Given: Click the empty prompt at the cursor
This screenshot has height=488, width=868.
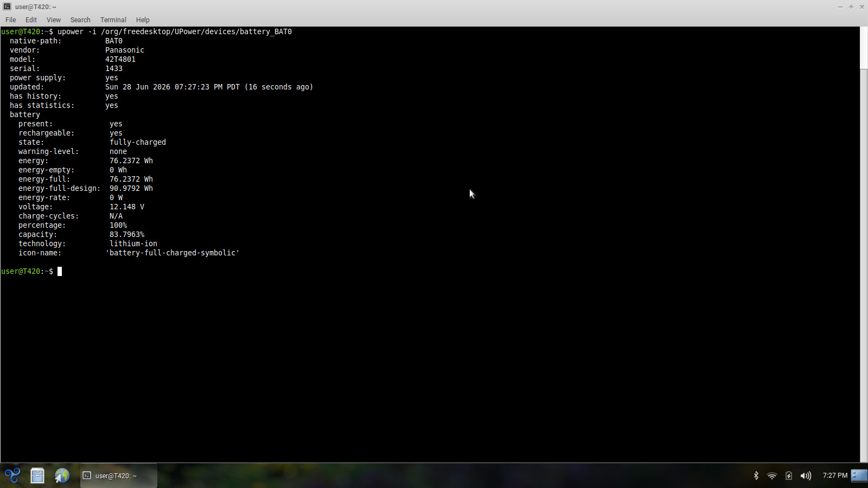Looking at the screenshot, I should coord(60,271).
